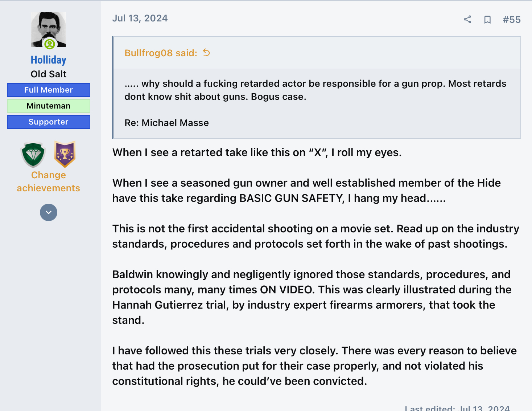
Task: Open Holliday's profile via username link
Action: [x=48, y=60]
